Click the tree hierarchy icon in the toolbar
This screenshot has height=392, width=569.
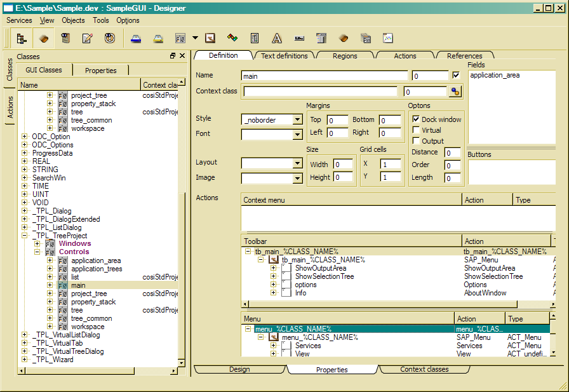[x=21, y=38]
